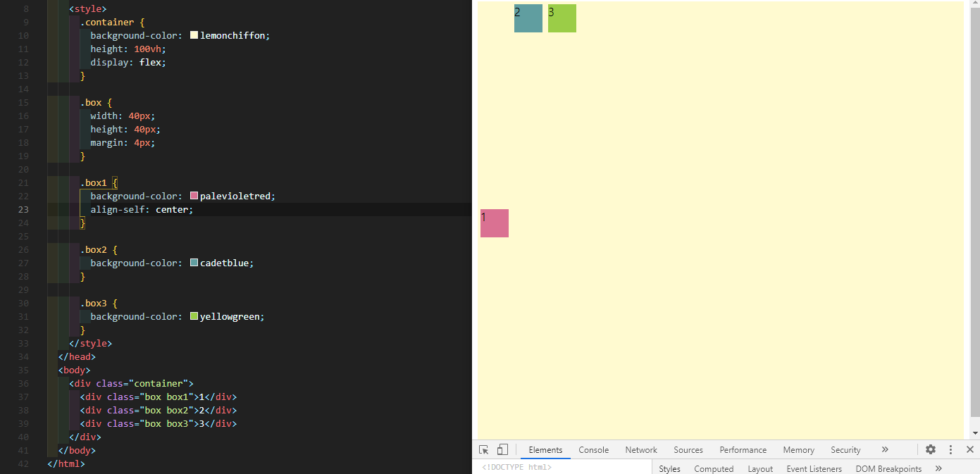Image resolution: width=980 pixels, height=474 pixels.
Task: Open the Network tab
Action: point(641,450)
